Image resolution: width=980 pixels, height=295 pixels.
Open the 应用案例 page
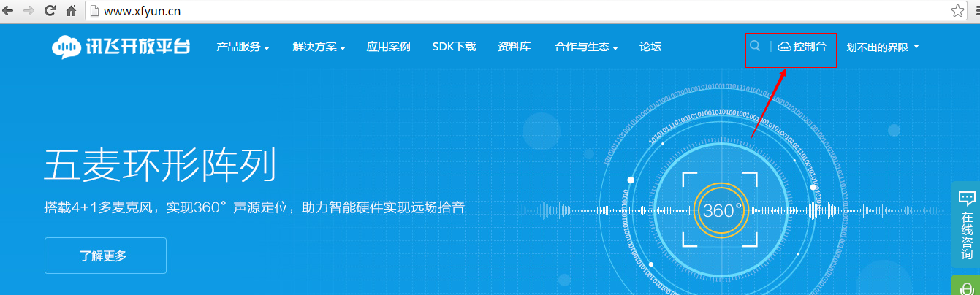(x=389, y=47)
